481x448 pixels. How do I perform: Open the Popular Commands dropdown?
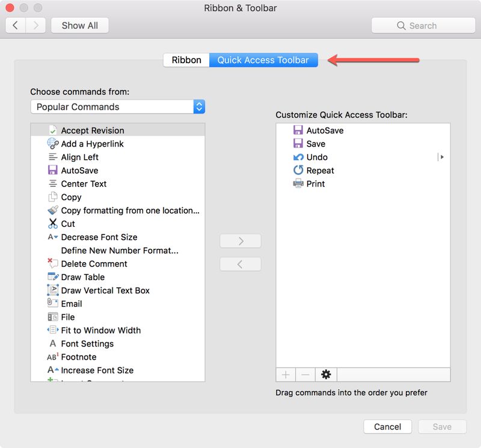118,107
